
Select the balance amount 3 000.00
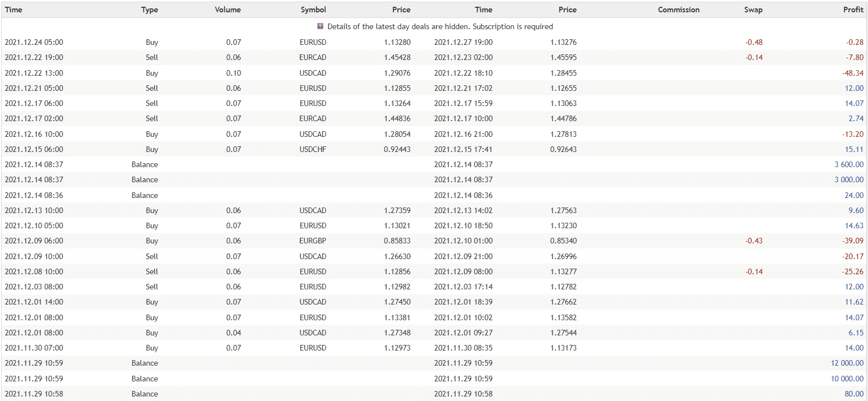(x=849, y=179)
